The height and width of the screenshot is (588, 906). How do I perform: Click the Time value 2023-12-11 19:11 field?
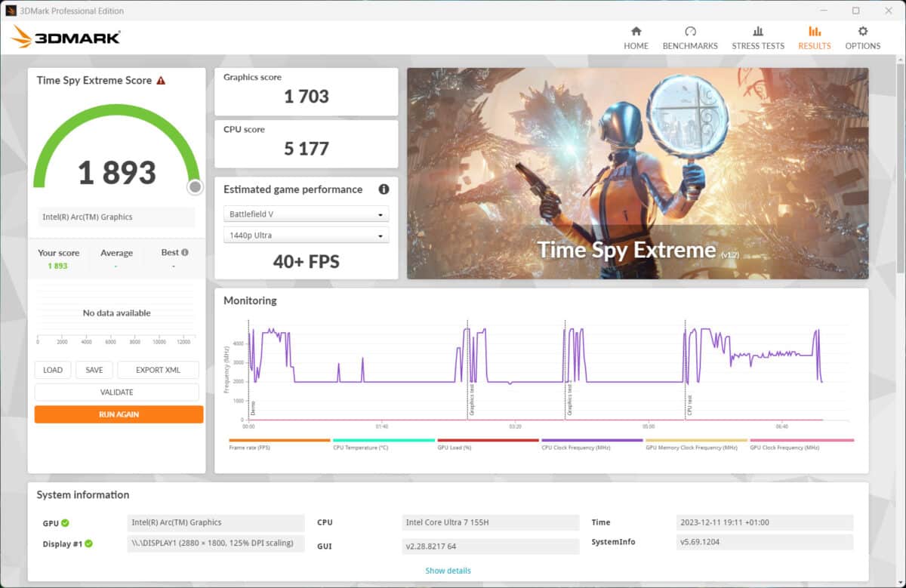[x=765, y=522]
